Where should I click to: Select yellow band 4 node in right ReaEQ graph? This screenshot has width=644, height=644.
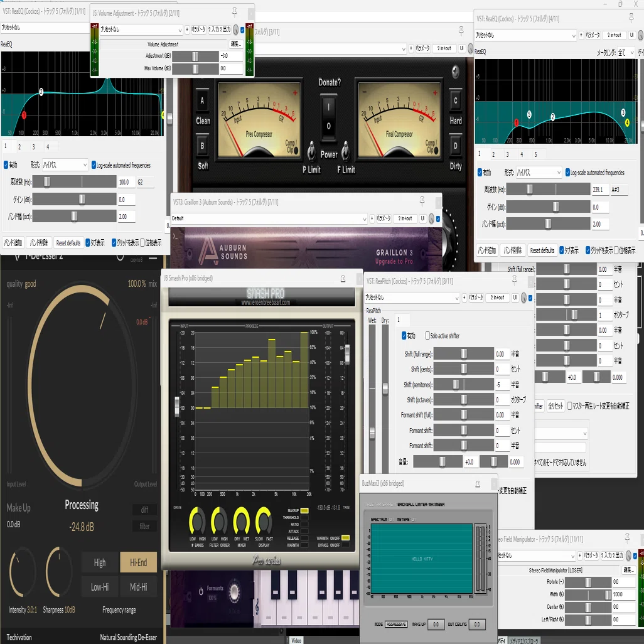click(x=627, y=122)
